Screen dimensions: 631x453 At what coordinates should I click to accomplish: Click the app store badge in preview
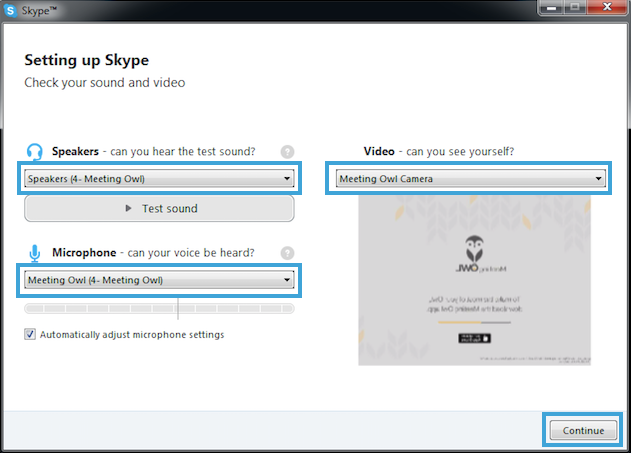(474, 338)
